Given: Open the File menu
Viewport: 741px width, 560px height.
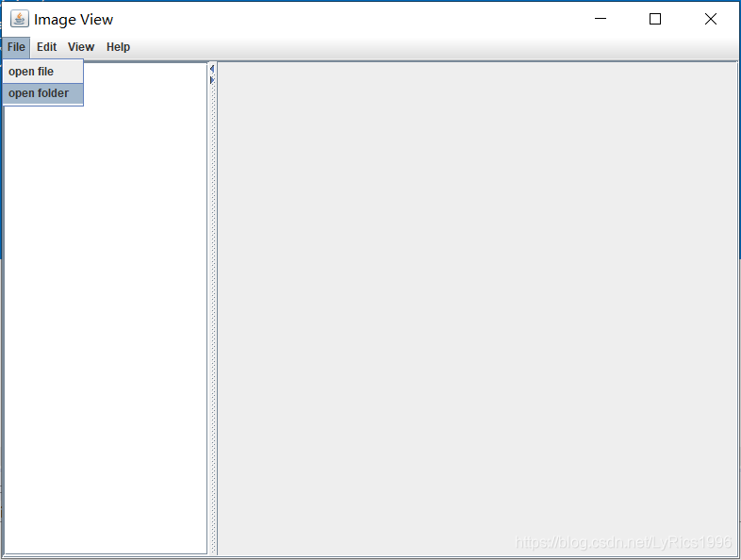Looking at the screenshot, I should pos(16,47).
